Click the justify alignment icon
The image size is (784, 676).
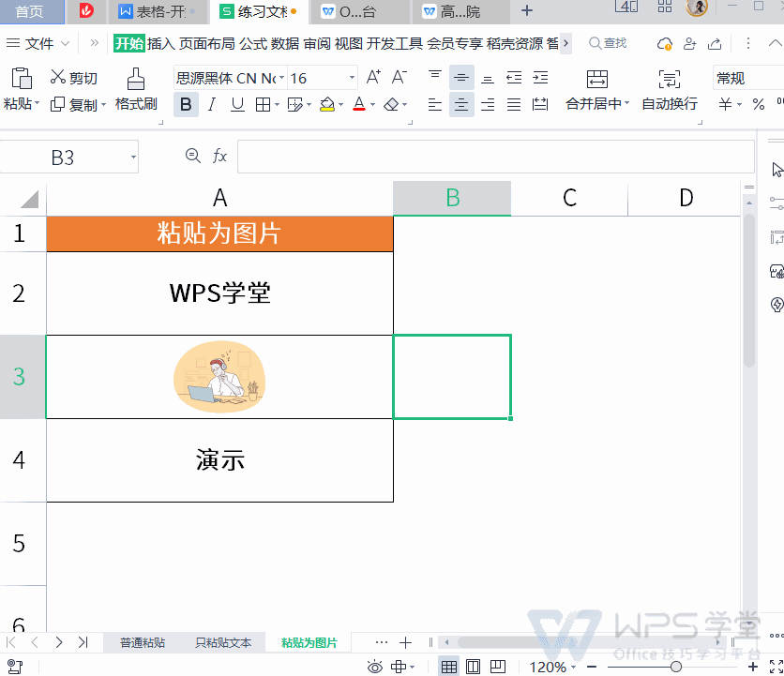pyautogui.click(x=514, y=104)
